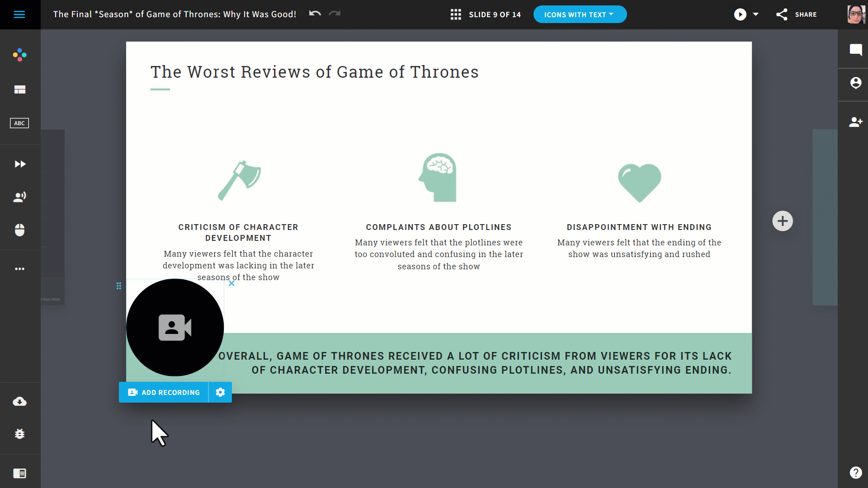Click the add collaborator icon

click(856, 122)
